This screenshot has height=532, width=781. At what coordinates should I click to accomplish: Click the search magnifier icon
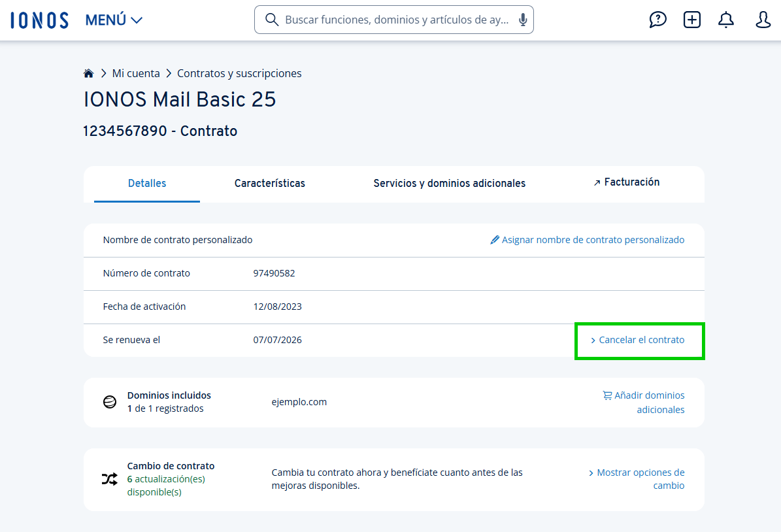point(271,20)
